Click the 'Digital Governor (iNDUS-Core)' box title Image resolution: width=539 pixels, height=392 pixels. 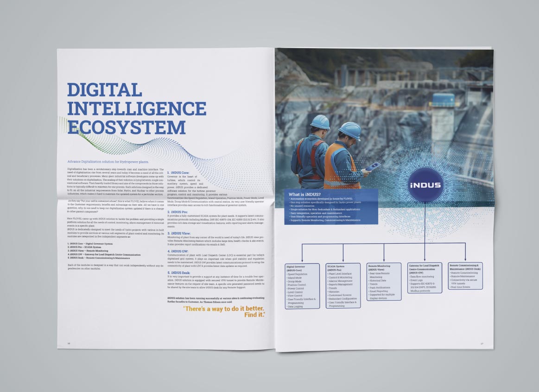(296, 268)
